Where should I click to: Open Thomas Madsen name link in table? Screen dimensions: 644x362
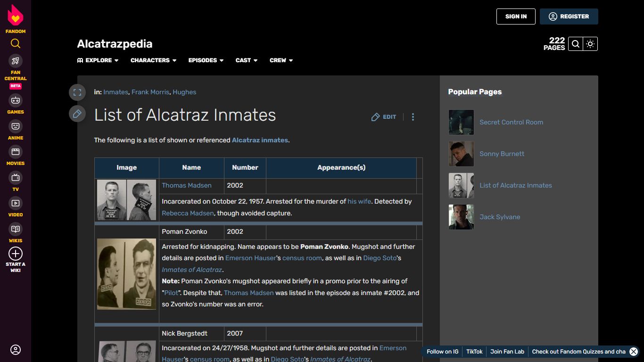click(187, 185)
